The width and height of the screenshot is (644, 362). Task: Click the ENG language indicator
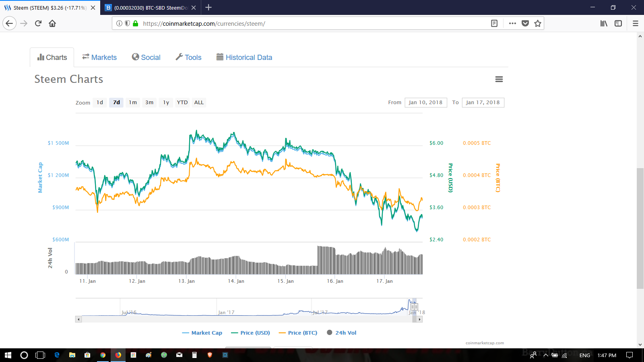click(585, 355)
